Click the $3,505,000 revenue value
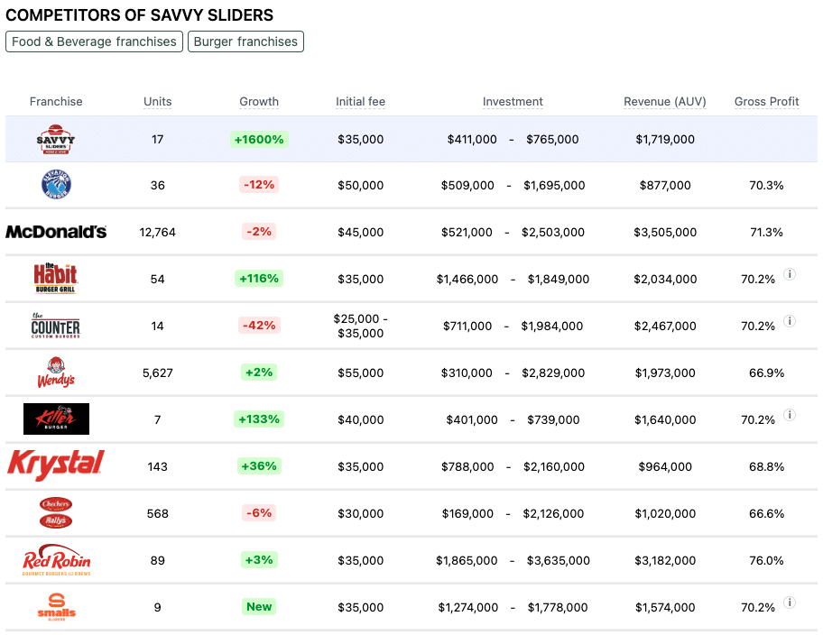 coord(665,233)
